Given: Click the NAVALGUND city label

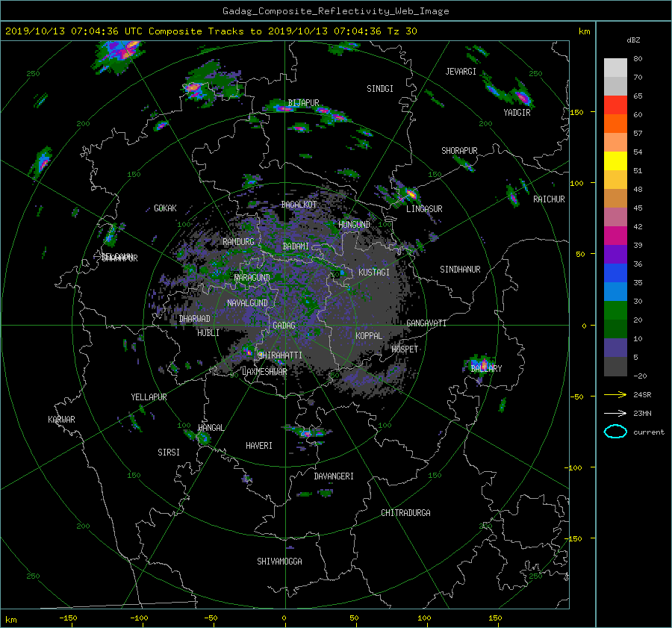Looking at the screenshot, I should (247, 302).
